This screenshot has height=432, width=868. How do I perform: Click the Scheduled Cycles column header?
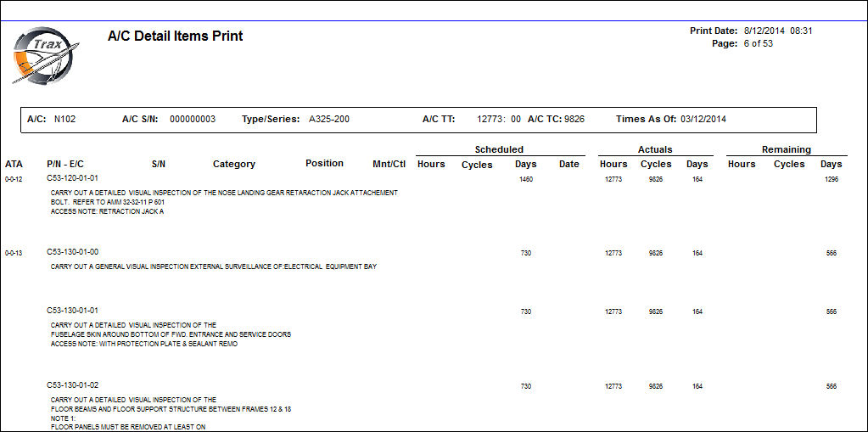click(477, 165)
